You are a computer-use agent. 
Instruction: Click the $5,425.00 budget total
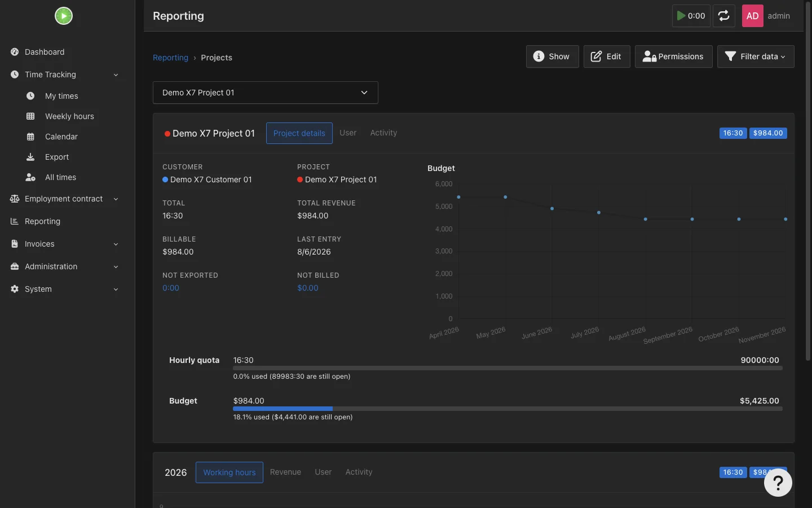point(760,401)
